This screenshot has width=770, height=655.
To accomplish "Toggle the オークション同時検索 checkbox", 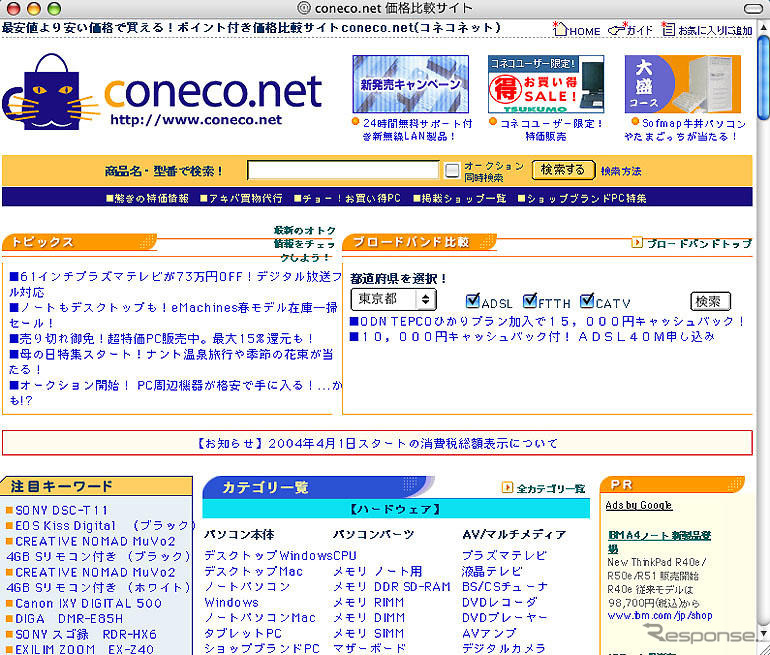I will tap(452, 170).
